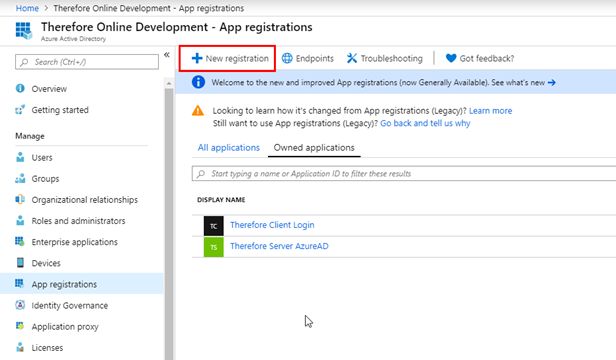Click the sidebar scrollbar up arrow
Image resolution: width=616 pixels, height=360 pixels.
coord(169,83)
